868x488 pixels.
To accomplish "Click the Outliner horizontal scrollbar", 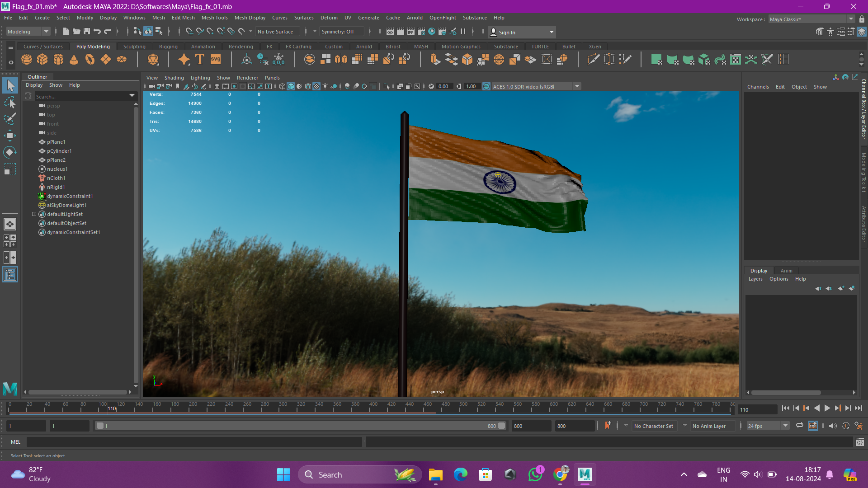I will pos(77,392).
